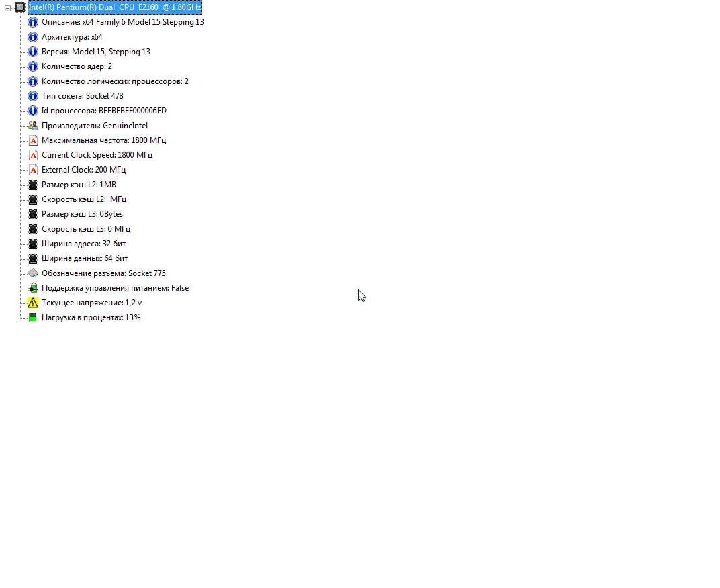Viewport: 720px width, 588px height.
Task: Click chip icon beside Ширина данных
Action: (x=33, y=258)
